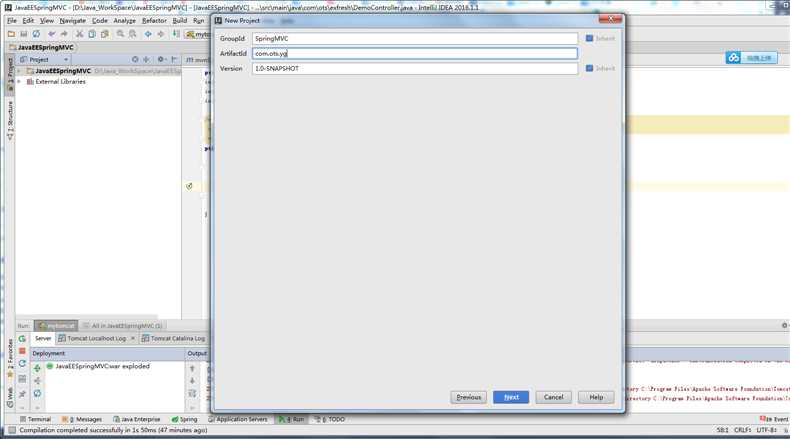Viewport: 790px width, 439px height.
Task: Click the cloud upload button at top right
Action: click(751, 58)
